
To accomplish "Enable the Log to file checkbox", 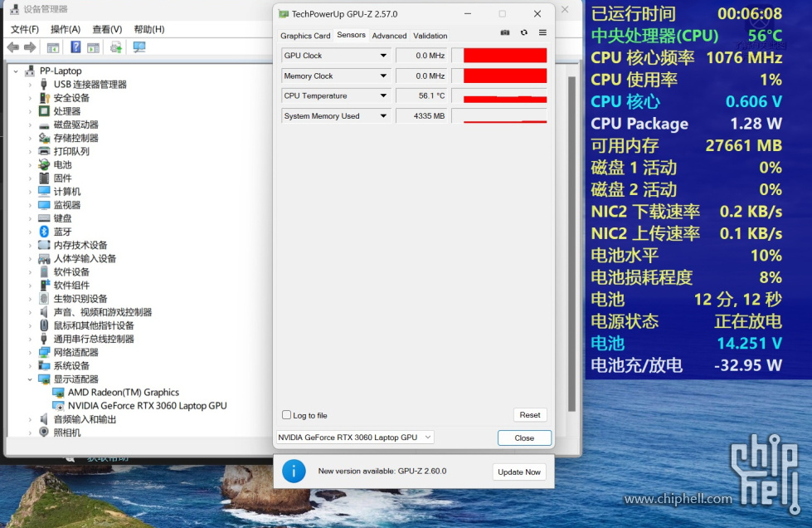I will tap(286, 415).
